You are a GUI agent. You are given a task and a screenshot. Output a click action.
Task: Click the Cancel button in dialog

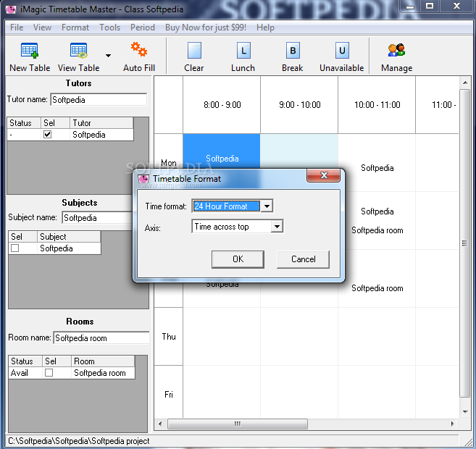pyautogui.click(x=303, y=259)
